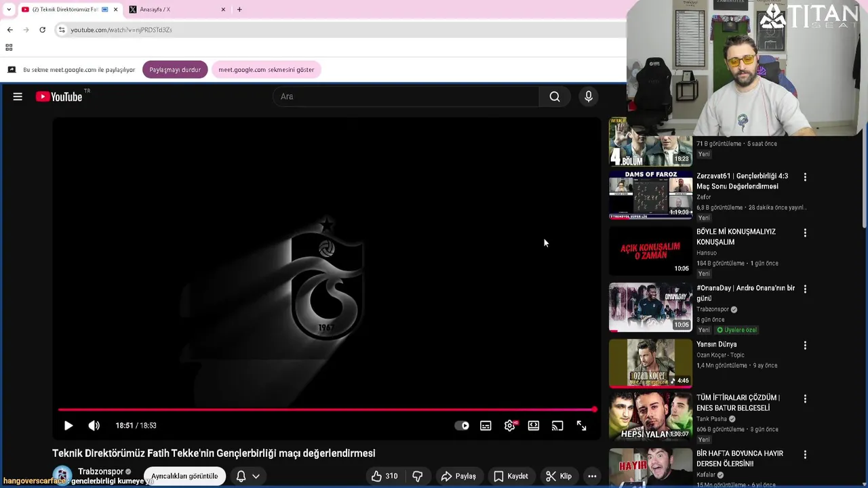The width and height of the screenshot is (868, 488).
Task: Open a new browser tab
Action: pos(239,9)
